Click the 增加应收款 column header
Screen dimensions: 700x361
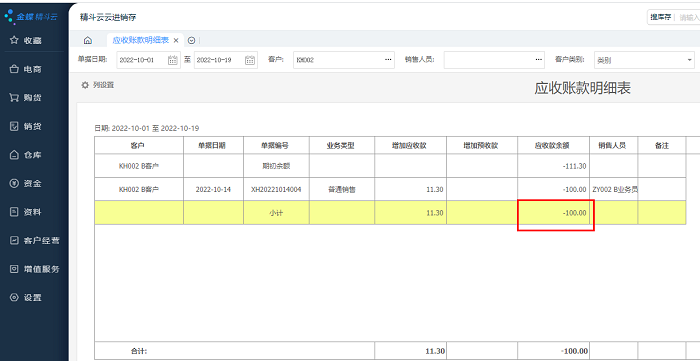(411, 145)
